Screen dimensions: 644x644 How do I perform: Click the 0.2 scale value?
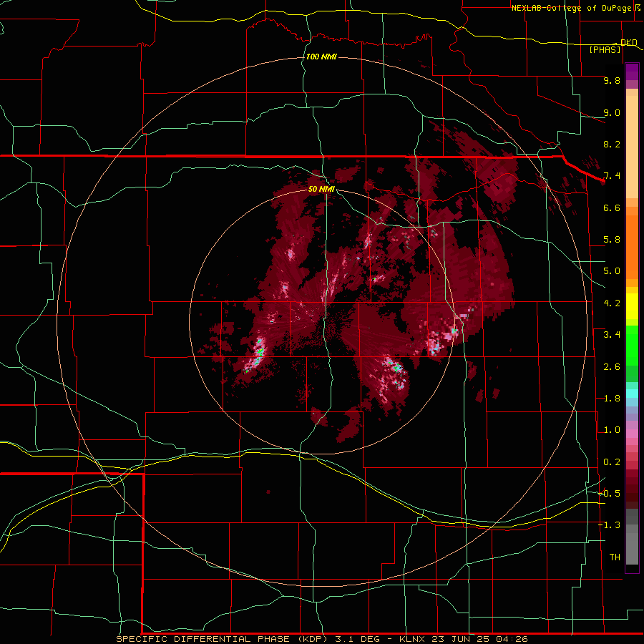point(612,462)
